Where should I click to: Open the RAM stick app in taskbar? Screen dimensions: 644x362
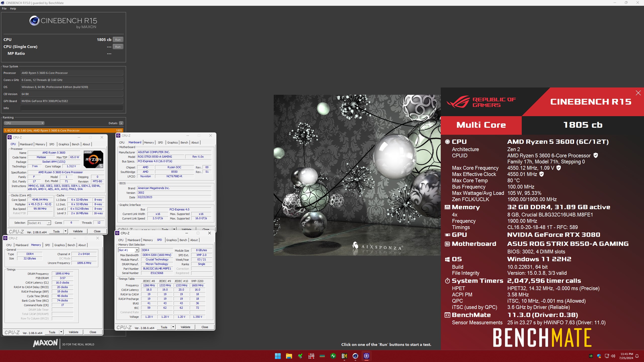coord(322,356)
